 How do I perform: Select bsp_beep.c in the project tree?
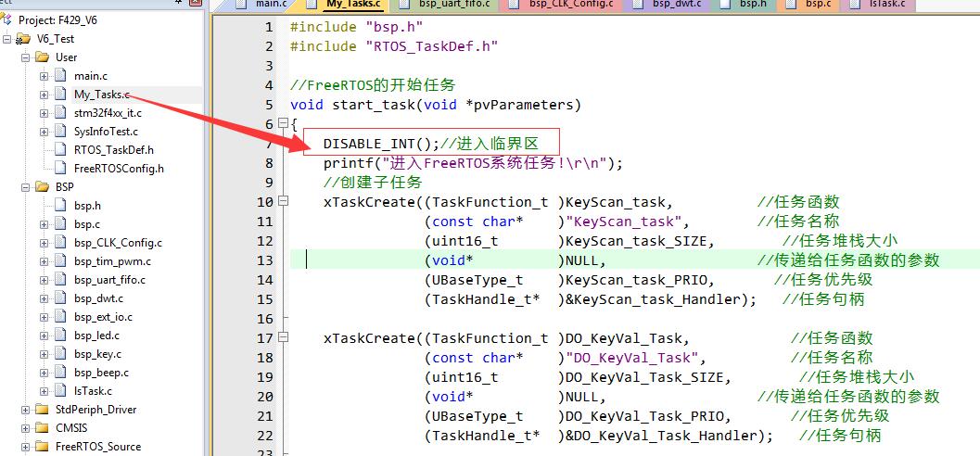(101, 373)
